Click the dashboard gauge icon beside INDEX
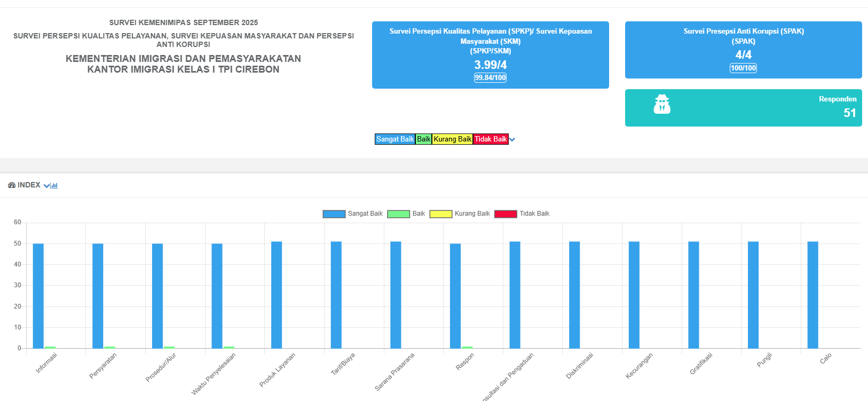The width and height of the screenshot is (868, 401). point(12,185)
